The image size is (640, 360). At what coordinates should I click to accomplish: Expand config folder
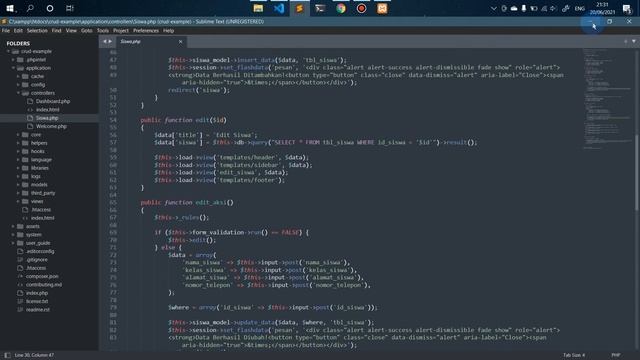tap(18, 85)
